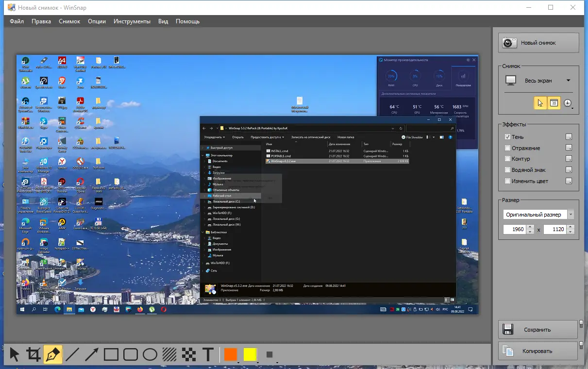Open the Весь экран capture mode dropdown

(569, 81)
